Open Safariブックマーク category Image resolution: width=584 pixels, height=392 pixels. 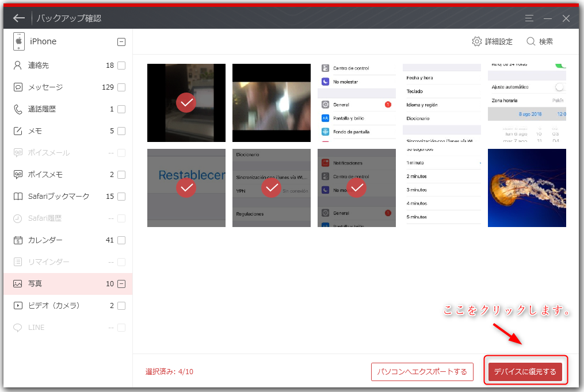coord(68,197)
